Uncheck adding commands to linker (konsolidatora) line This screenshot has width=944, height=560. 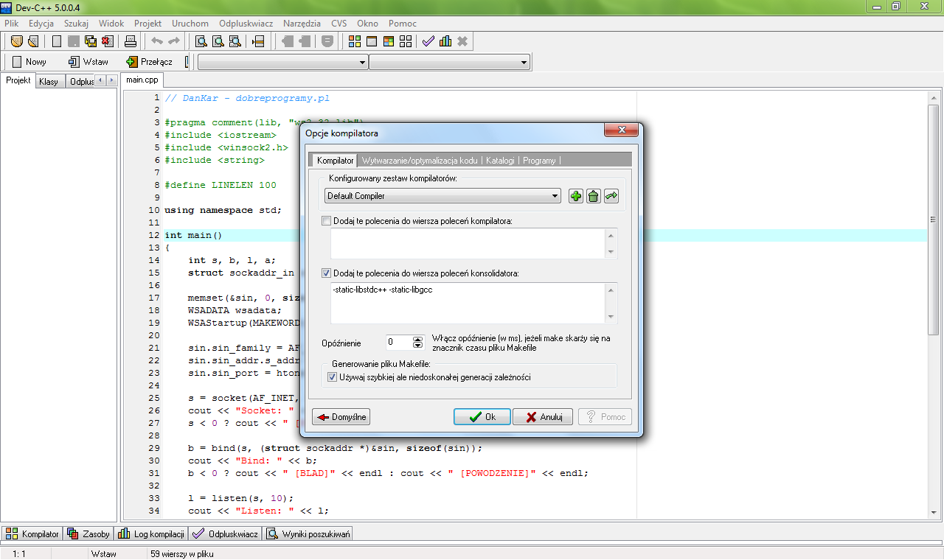[x=327, y=273]
